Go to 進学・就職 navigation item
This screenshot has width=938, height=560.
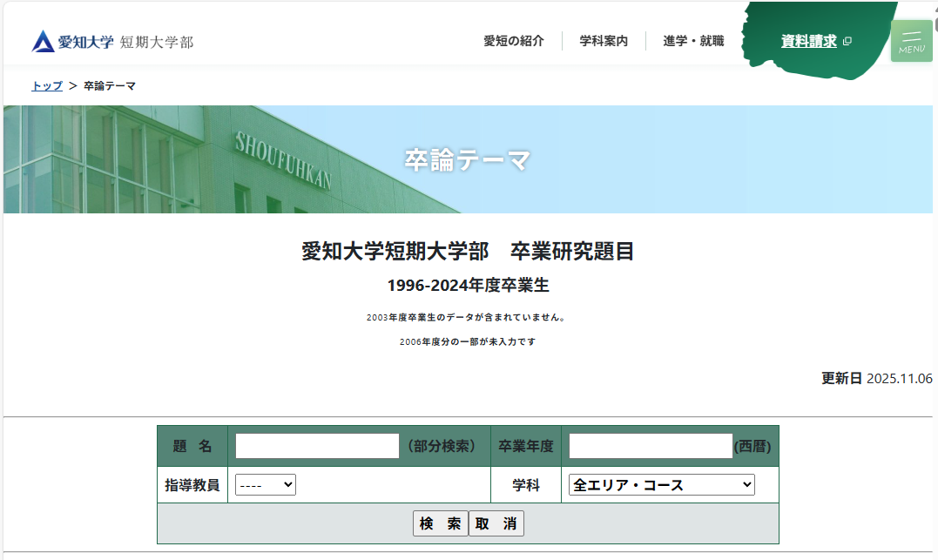[693, 41]
